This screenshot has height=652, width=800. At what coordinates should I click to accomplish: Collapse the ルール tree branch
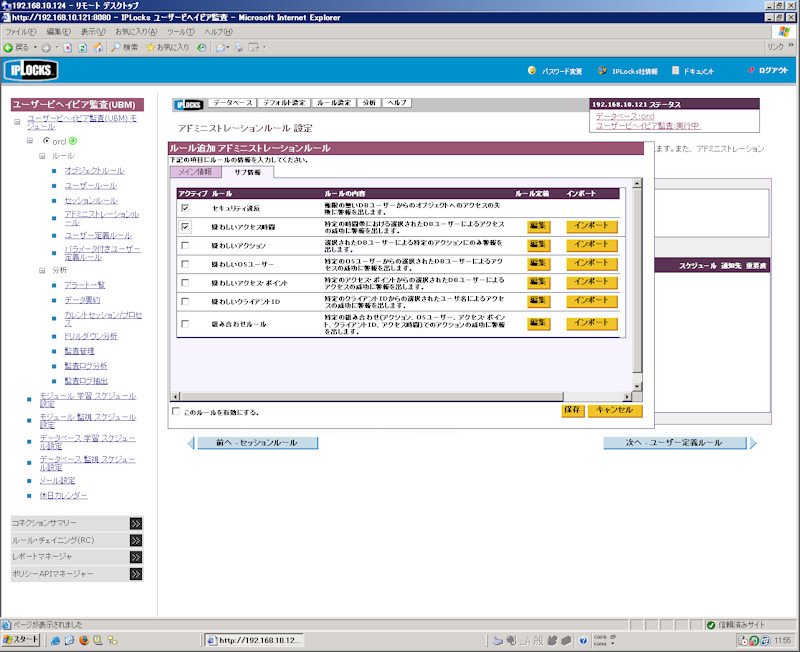point(42,156)
